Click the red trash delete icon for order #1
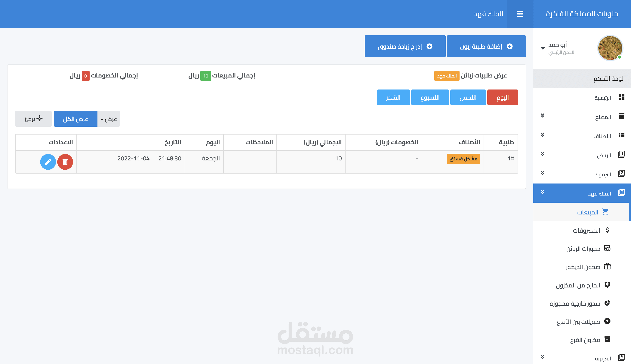Screen dimensions: 631x364 65,162
